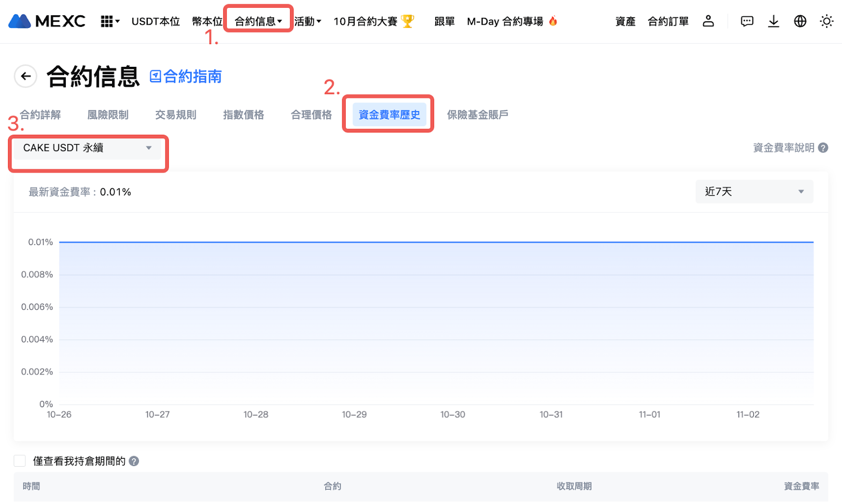Expand the 合約信息 menu
The height and width of the screenshot is (504, 842).
point(258,21)
